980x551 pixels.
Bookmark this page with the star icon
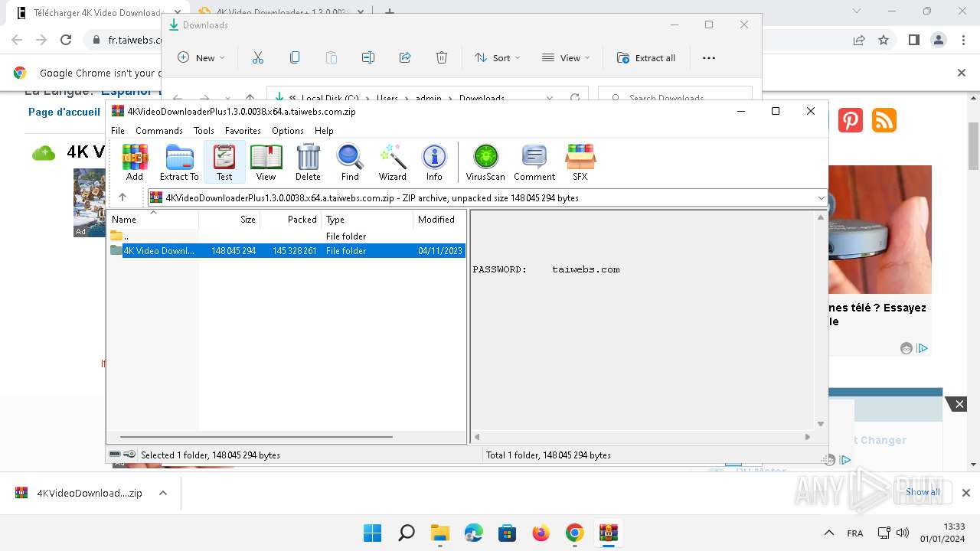[x=884, y=40]
